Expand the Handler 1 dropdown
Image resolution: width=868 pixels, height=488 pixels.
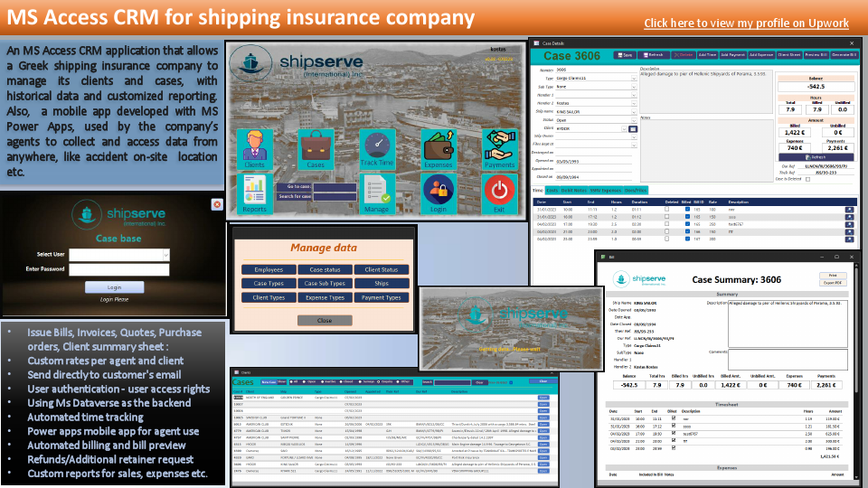coord(634,95)
